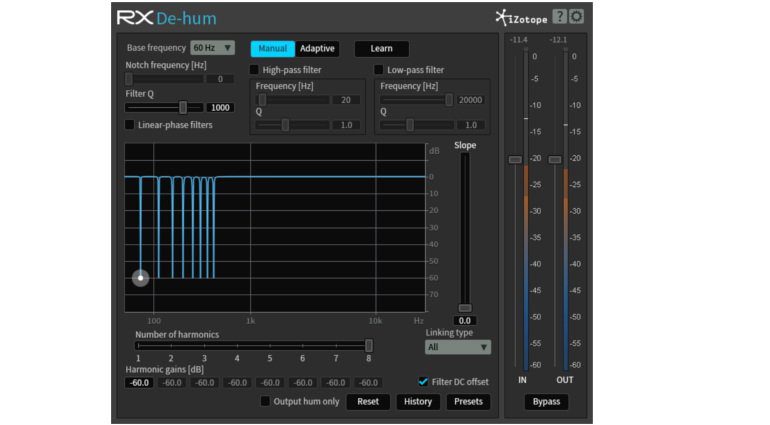Click the 1k frequency axis label
Image resolution: width=770 pixels, height=425 pixels.
point(250,321)
